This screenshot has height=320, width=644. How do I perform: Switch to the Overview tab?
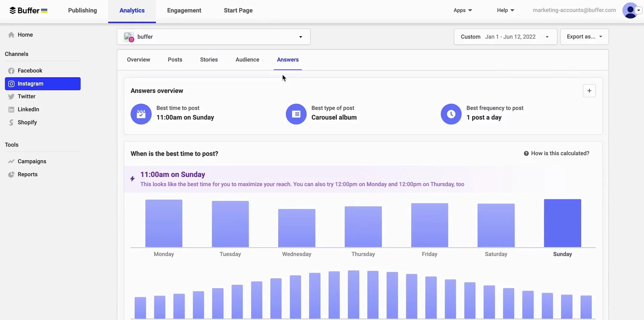tap(138, 60)
